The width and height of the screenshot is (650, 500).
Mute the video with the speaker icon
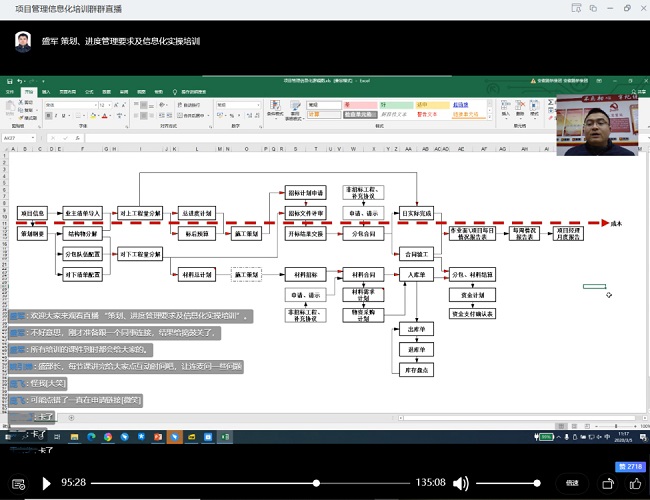(459, 483)
